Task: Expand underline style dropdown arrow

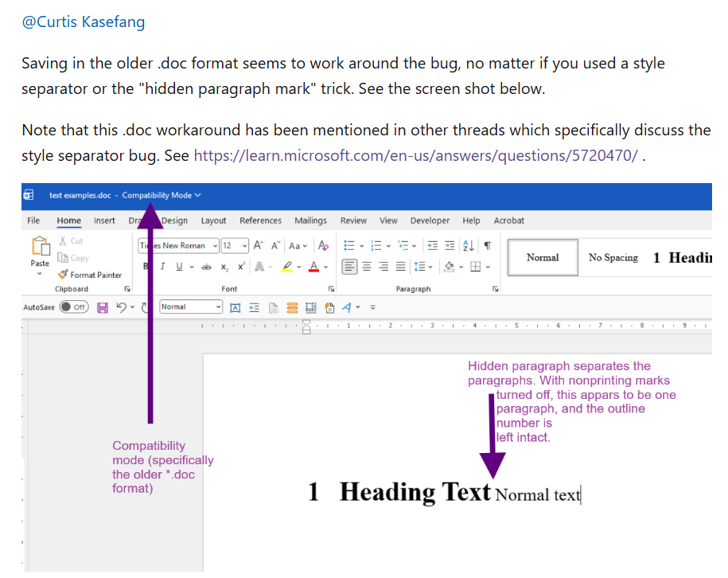Action: coord(191,267)
